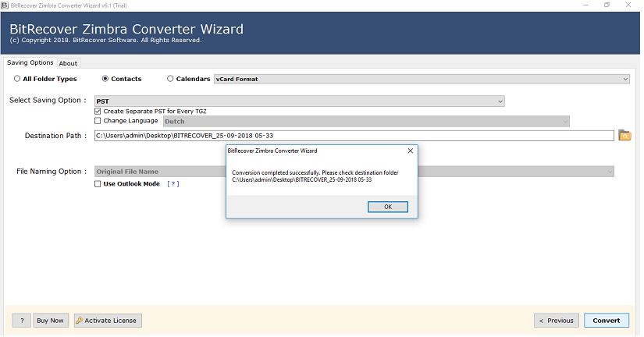644x337 pixels.
Task: Select the All Folder Types radio button
Action: 17,79
